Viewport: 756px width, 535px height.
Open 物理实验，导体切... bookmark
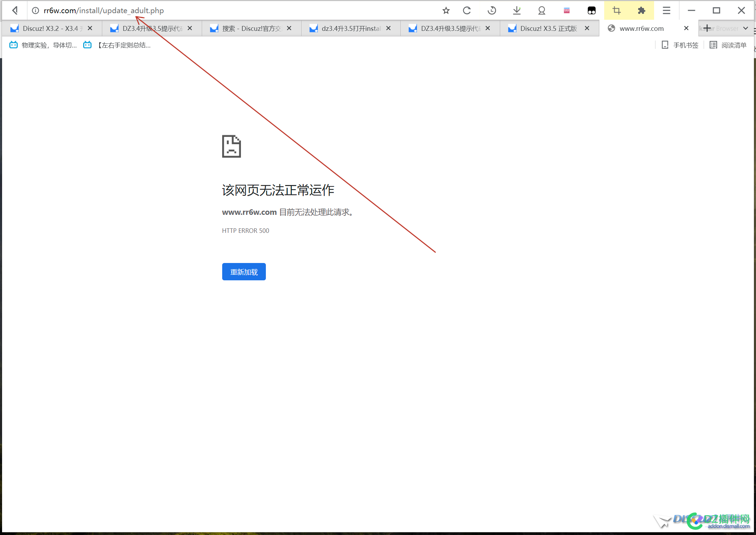coord(43,45)
